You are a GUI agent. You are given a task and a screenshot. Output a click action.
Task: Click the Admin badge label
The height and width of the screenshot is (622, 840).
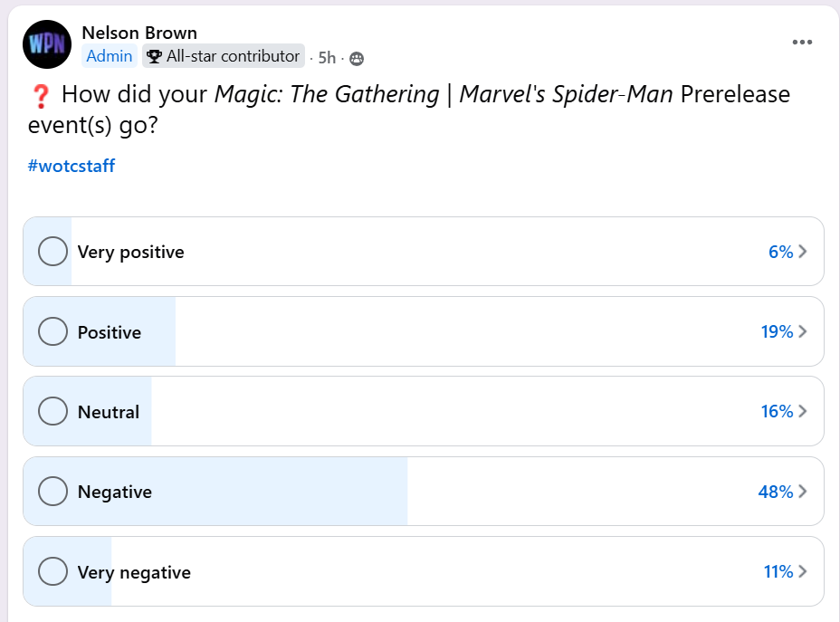point(110,56)
